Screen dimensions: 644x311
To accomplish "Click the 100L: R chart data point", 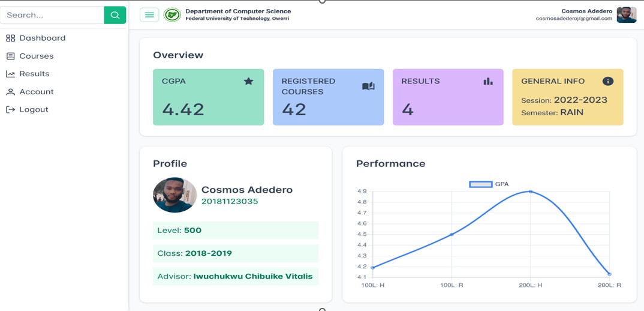I will tap(452, 235).
